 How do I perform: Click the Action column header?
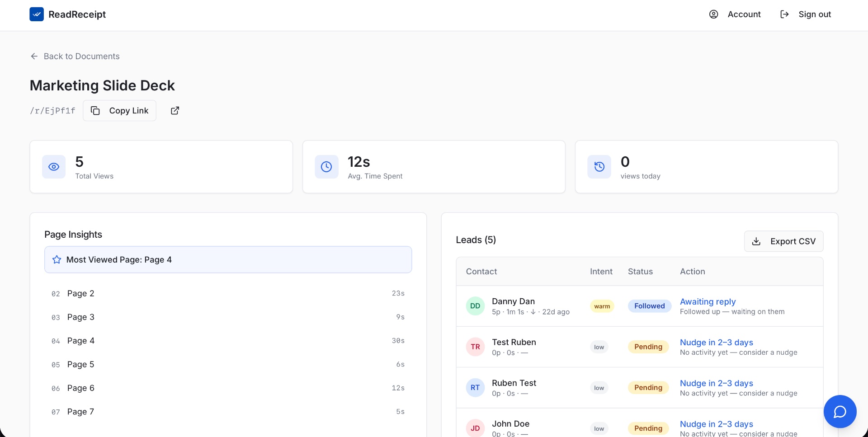coord(692,272)
